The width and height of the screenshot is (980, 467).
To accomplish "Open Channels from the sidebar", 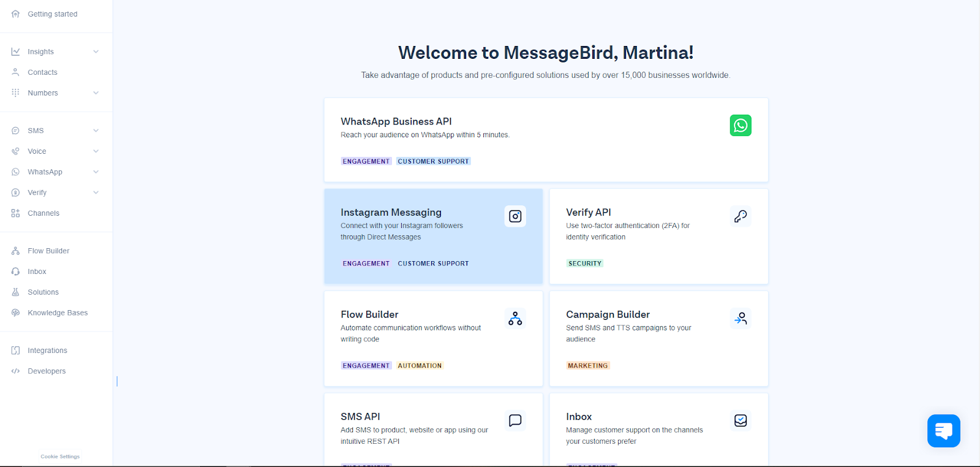I will pyautogui.click(x=43, y=213).
